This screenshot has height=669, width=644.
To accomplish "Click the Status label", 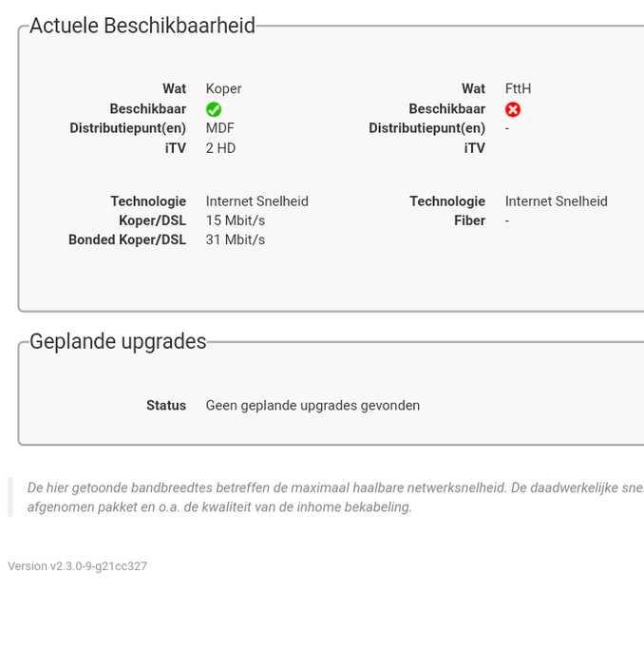I will [x=166, y=405].
